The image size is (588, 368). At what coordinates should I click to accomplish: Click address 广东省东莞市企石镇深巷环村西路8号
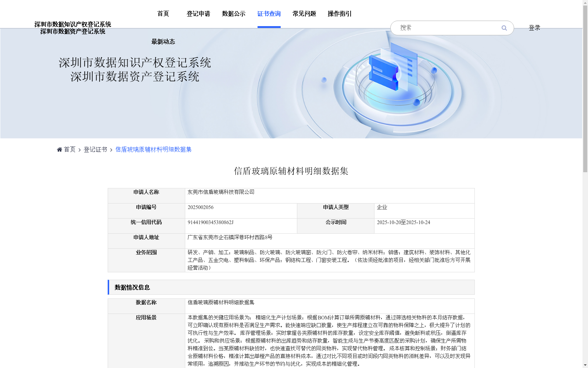click(x=230, y=237)
